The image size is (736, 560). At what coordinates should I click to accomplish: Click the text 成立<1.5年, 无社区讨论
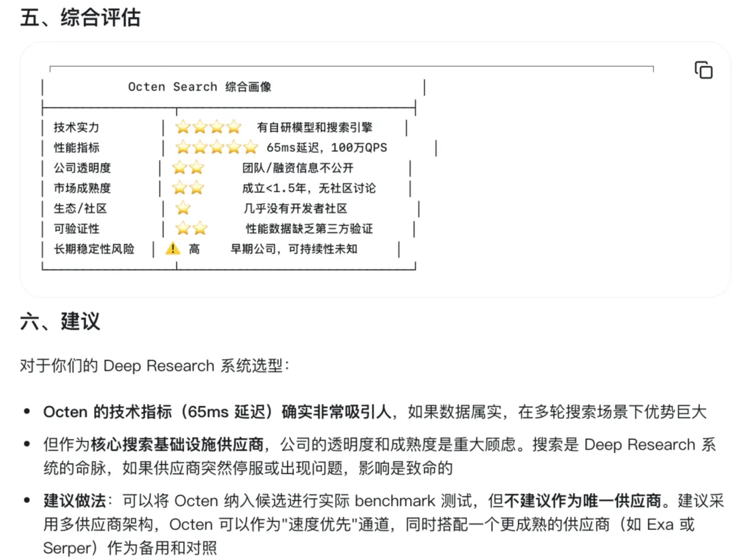pos(309,188)
